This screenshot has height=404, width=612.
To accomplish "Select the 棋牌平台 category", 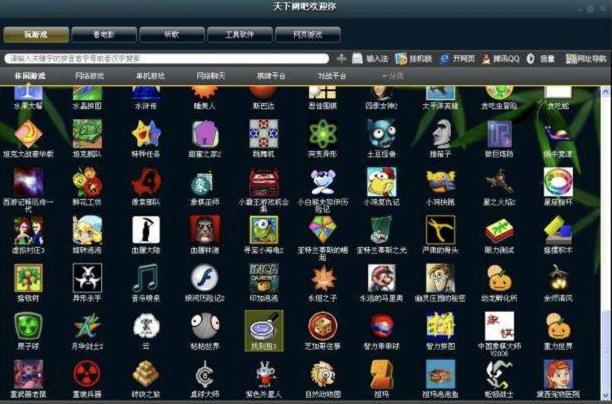I will 271,76.
